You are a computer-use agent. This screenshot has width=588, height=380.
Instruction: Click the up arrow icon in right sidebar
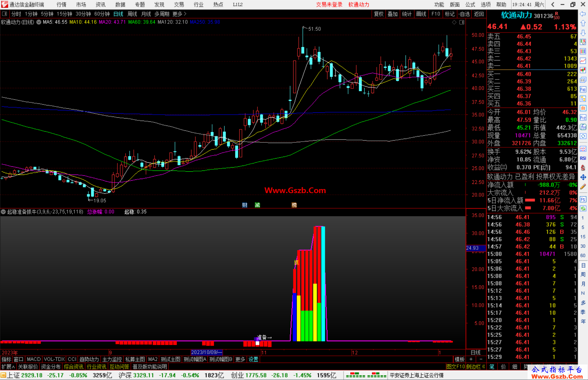[x=583, y=23]
